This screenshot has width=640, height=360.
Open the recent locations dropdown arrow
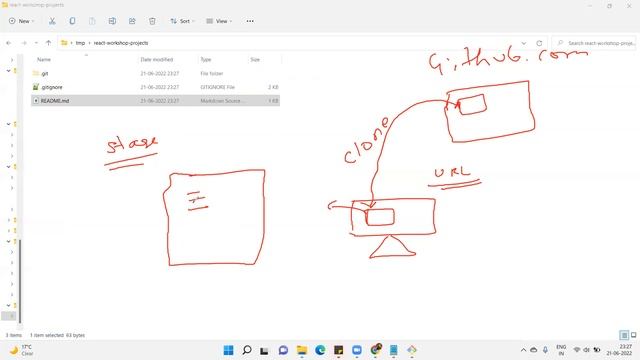36,43
